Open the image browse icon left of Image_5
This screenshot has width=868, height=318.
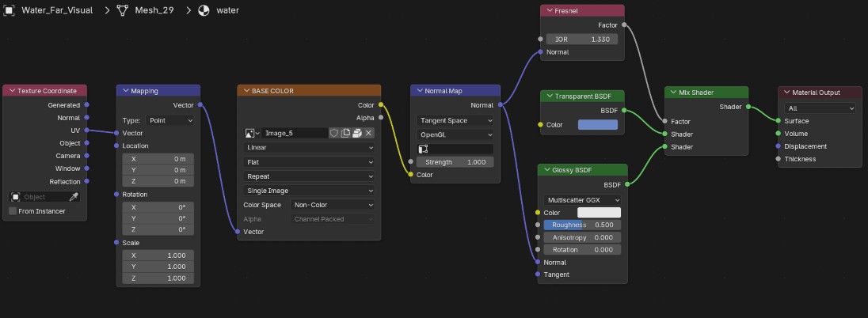(x=252, y=133)
